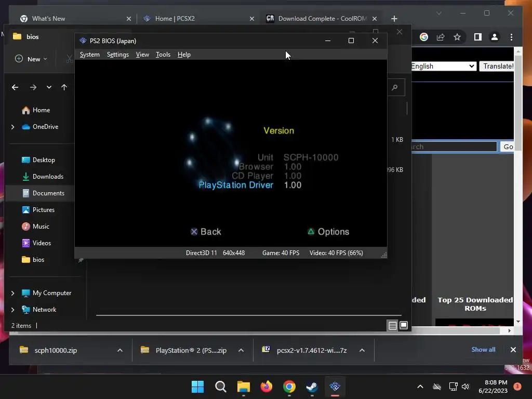
Task: Expand the My Computer tree node
Action: pyautogui.click(x=12, y=293)
